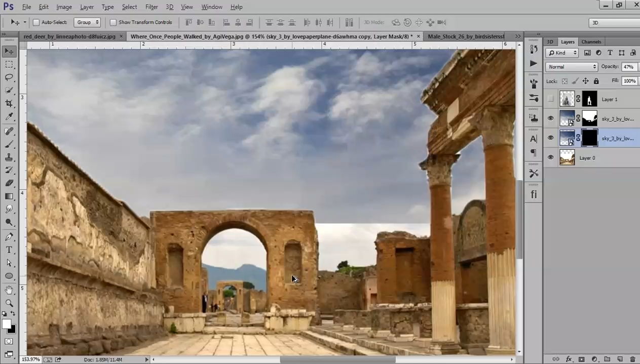Screen dimensions: 640x364
Task: Open the Normal blend mode dropdown
Action: (572, 67)
